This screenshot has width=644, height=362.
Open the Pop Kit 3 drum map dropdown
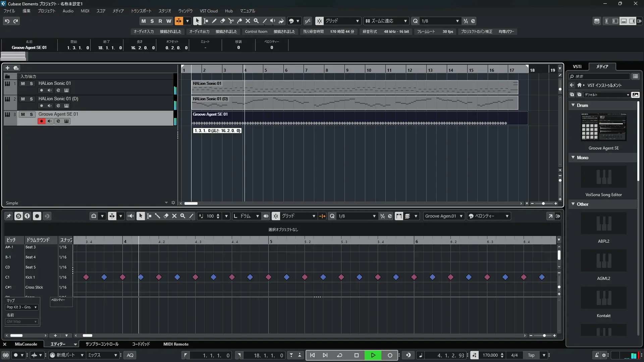pyautogui.click(x=21, y=307)
